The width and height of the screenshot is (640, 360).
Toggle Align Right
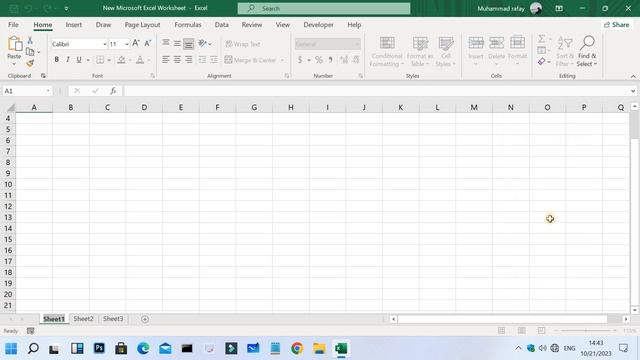tap(189, 60)
